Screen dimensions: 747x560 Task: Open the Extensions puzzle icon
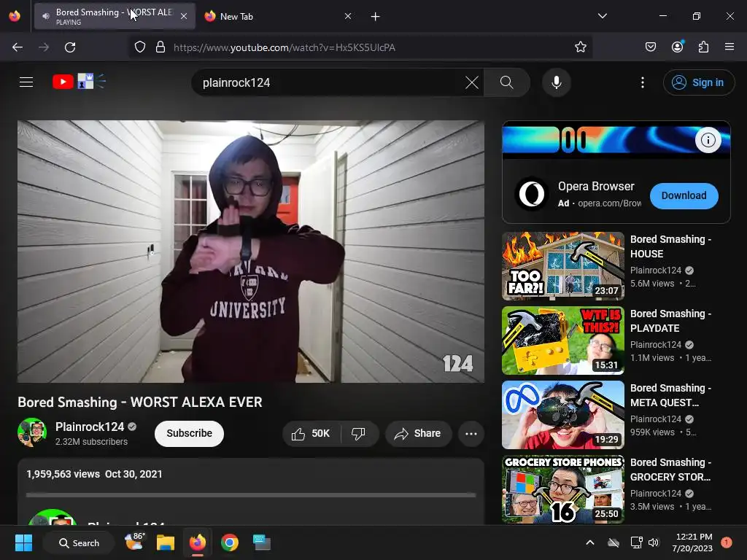[704, 47]
